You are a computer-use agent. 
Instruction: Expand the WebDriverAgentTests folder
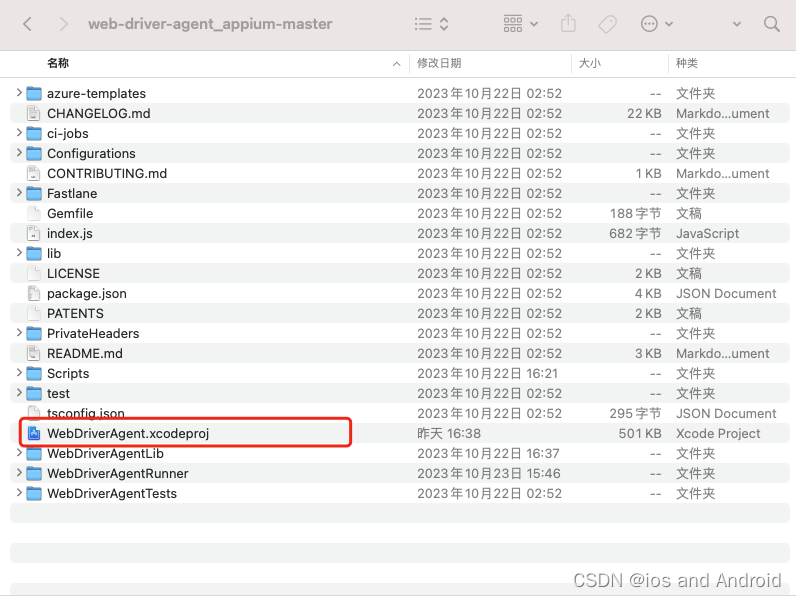(19, 492)
